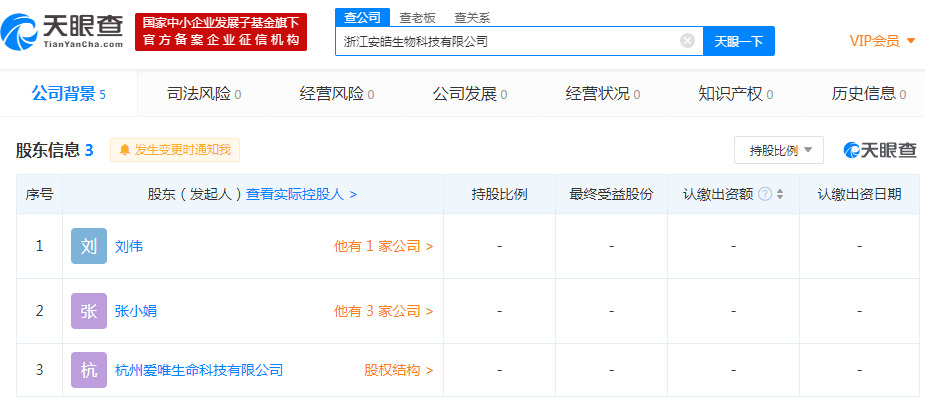The image size is (925, 399).
Task: Click the 认缴出资日期 column header
Action: 859,194
